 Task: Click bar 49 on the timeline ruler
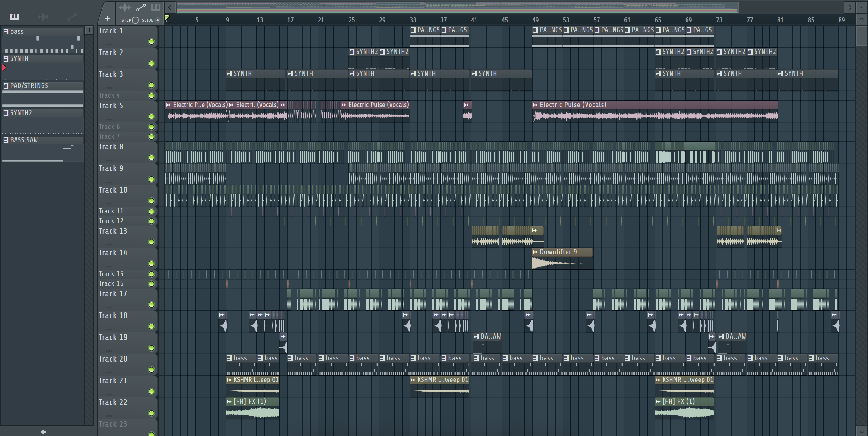tap(535, 20)
